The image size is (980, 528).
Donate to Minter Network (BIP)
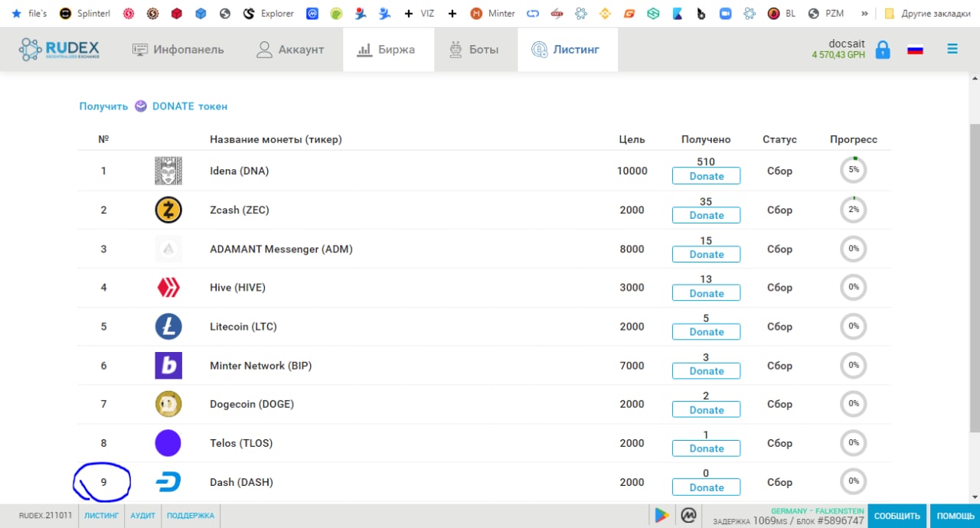point(706,371)
